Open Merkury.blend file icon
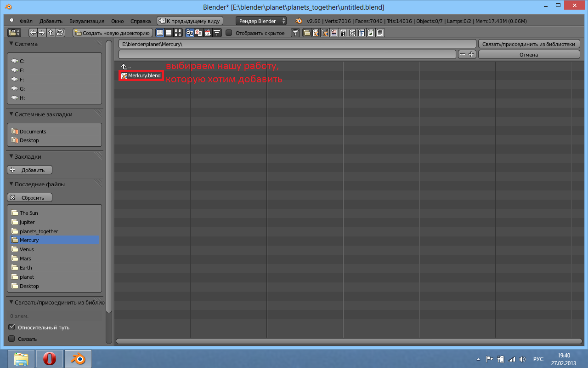The width and height of the screenshot is (588, 368). click(124, 75)
